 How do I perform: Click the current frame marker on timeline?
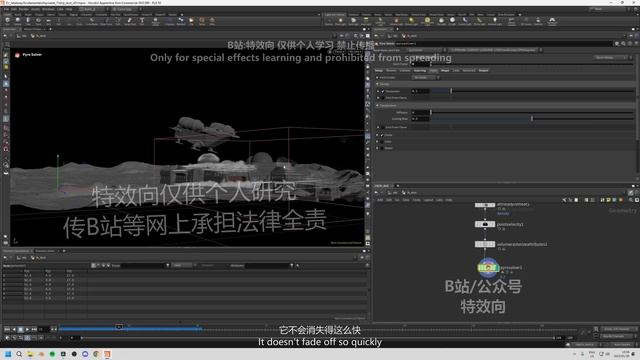point(119,327)
